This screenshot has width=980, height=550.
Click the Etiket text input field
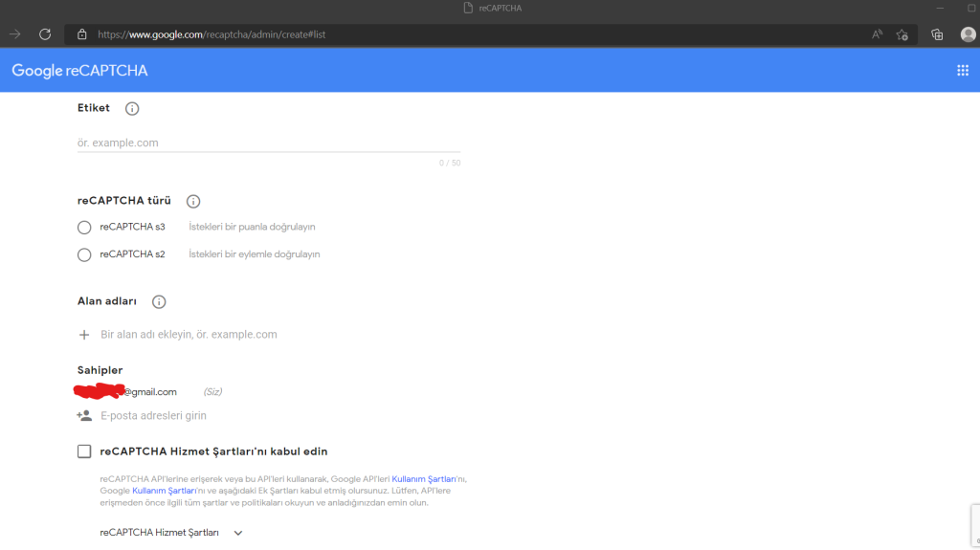click(268, 143)
